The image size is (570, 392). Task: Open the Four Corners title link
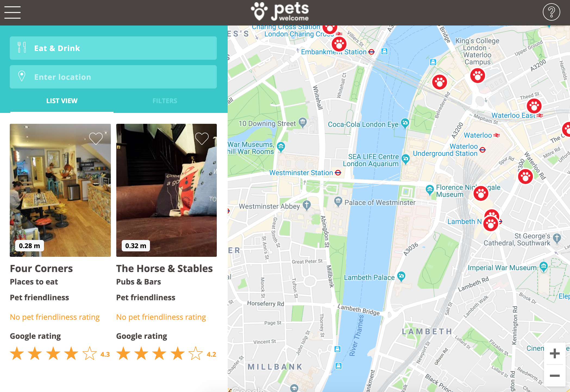tap(41, 268)
